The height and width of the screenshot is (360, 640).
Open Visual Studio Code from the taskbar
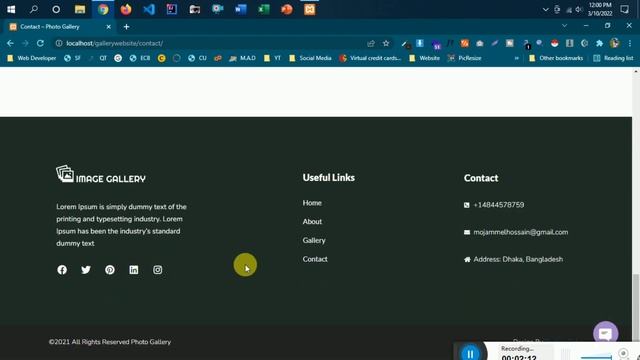tap(149, 9)
